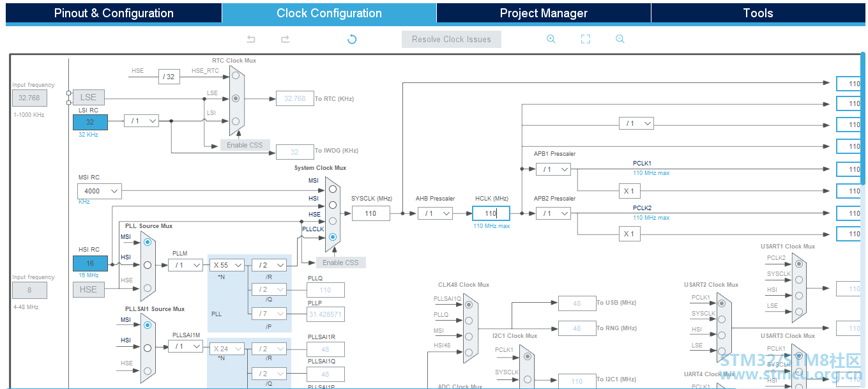The image size is (868, 389).
Task: Click the To RTC 32.768 value
Action: point(294,98)
